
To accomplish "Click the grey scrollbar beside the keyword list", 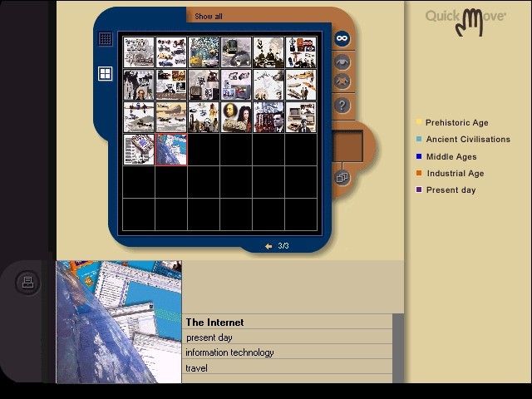I will point(398,348).
